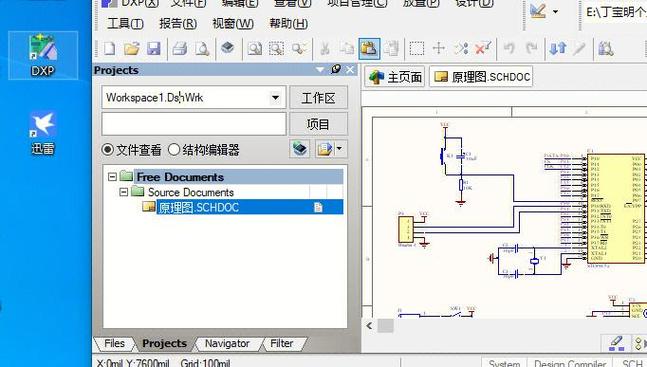Click the green layers icon in Projects panel

300,149
